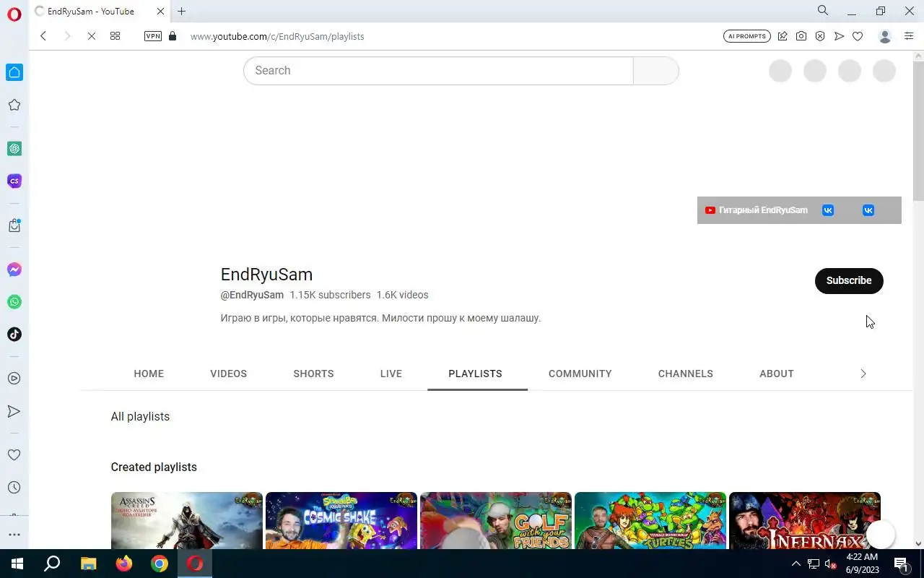924x578 pixels.
Task: Open the ad blocker shield icon
Action: point(820,36)
